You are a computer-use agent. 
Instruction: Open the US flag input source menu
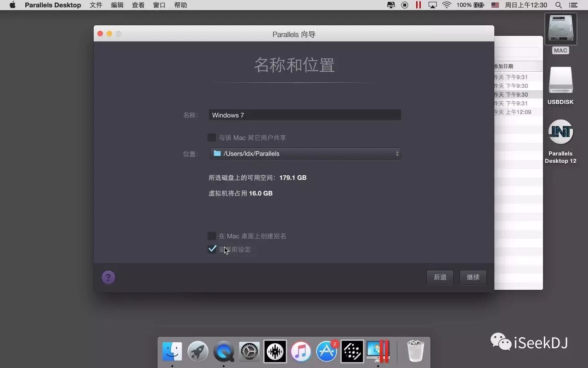(495, 5)
